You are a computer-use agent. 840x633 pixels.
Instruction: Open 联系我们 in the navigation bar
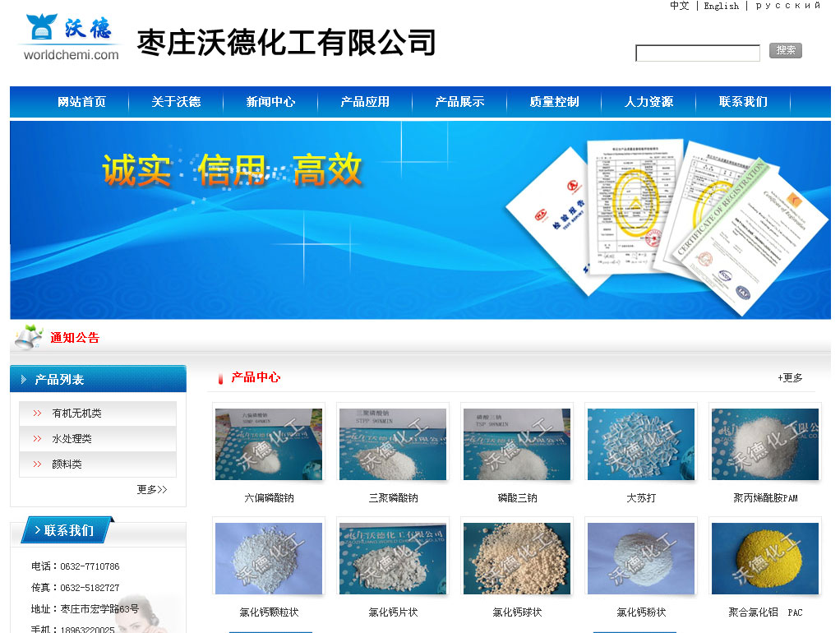(x=743, y=102)
